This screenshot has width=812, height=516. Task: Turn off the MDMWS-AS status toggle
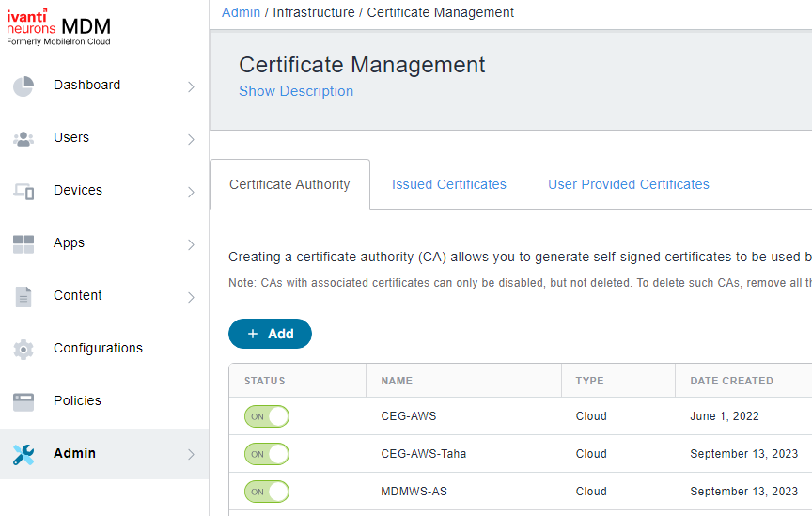[267, 492]
